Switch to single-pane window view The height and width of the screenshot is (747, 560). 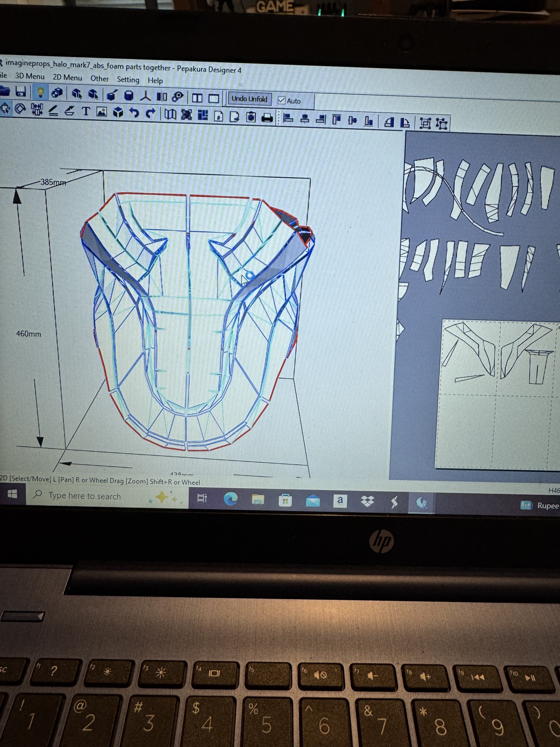214,99
